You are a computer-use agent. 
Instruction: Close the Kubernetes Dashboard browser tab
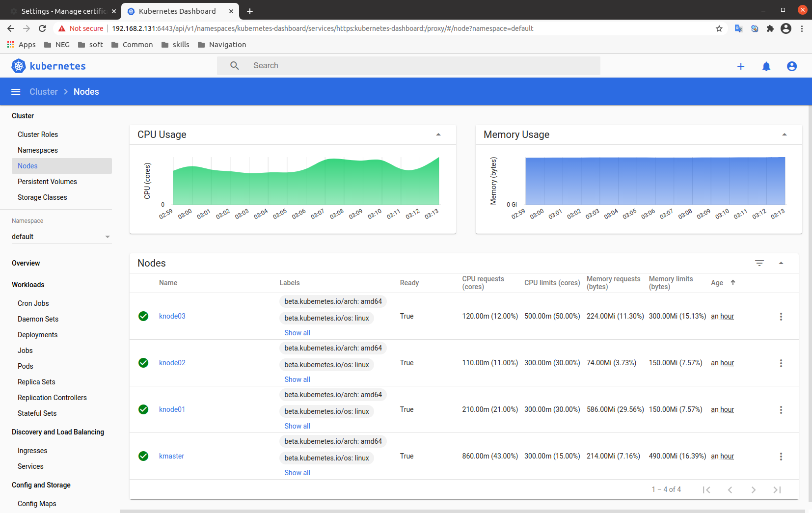(x=231, y=11)
